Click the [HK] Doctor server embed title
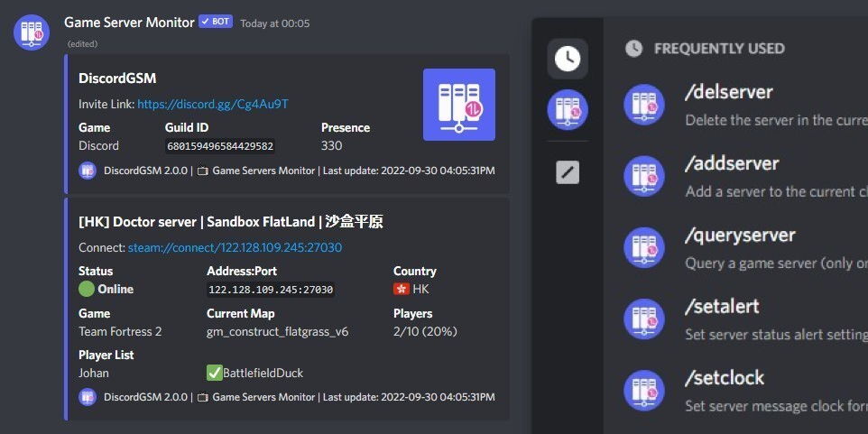Screen dimensions: 868x434 point(231,222)
